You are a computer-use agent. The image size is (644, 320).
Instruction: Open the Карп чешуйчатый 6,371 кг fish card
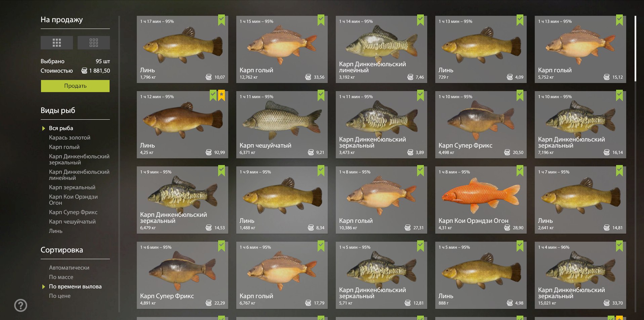point(282,125)
